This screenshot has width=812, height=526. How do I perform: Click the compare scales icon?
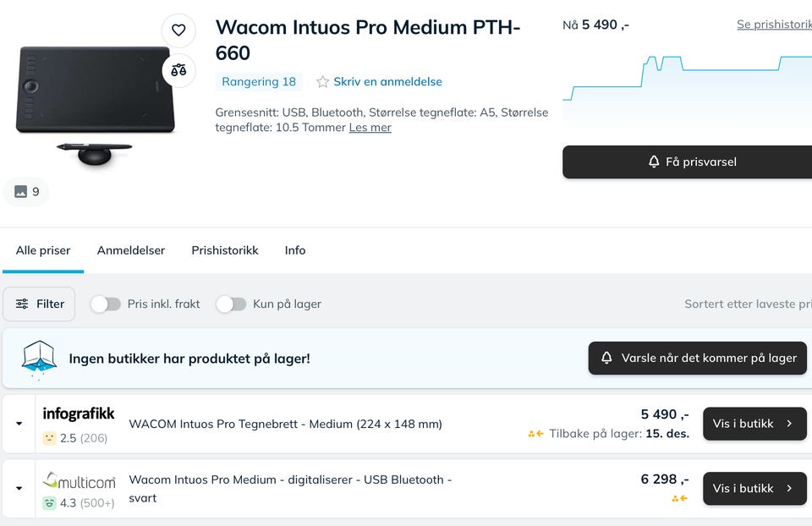click(x=178, y=70)
